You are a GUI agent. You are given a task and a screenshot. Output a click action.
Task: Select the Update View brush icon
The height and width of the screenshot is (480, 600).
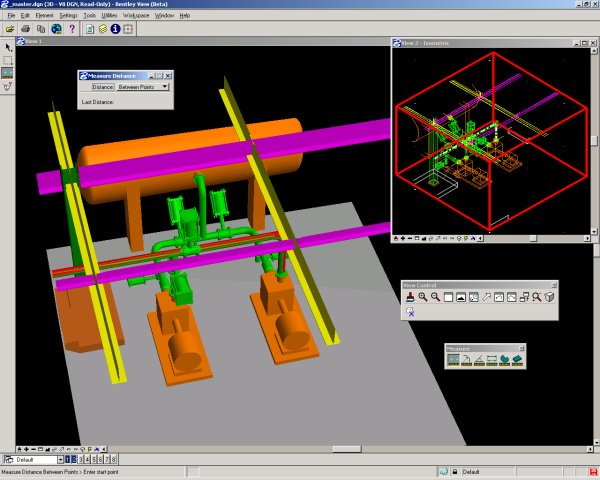click(x=411, y=297)
